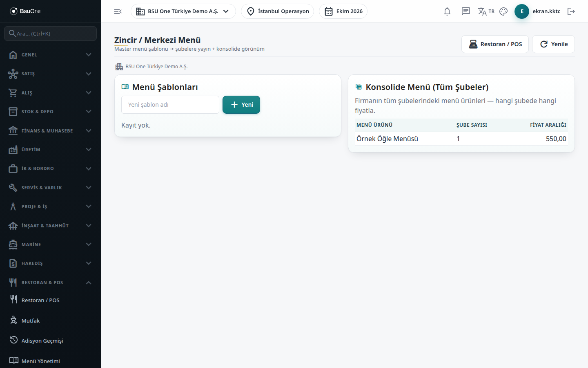Open Restoran / POS in the sidebar

click(51, 300)
